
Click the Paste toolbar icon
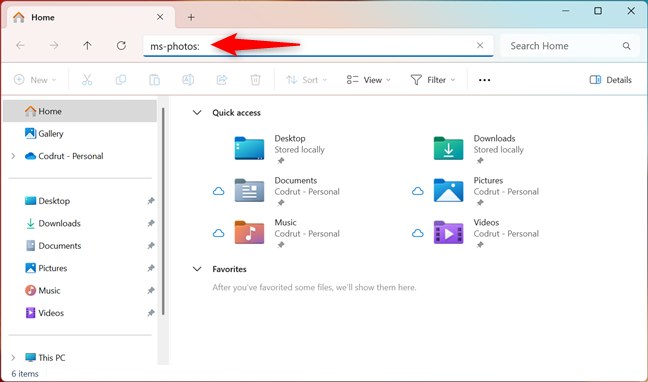(x=155, y=80)
